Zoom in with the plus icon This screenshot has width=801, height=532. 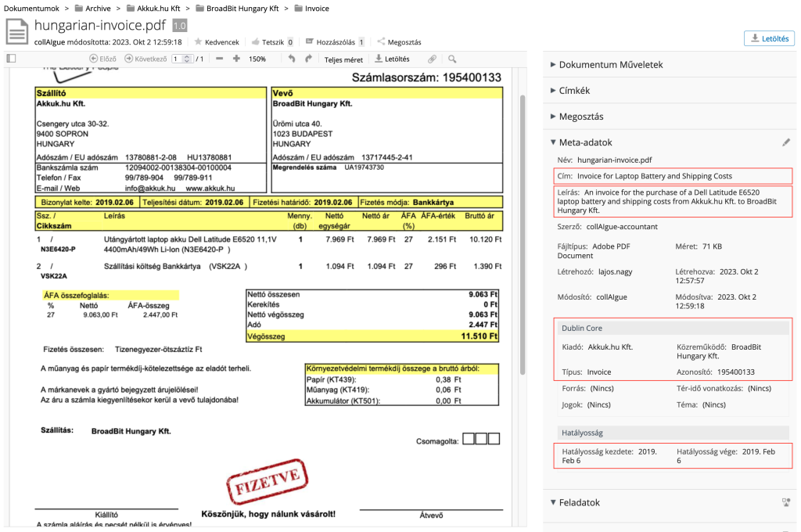[236, 59]
